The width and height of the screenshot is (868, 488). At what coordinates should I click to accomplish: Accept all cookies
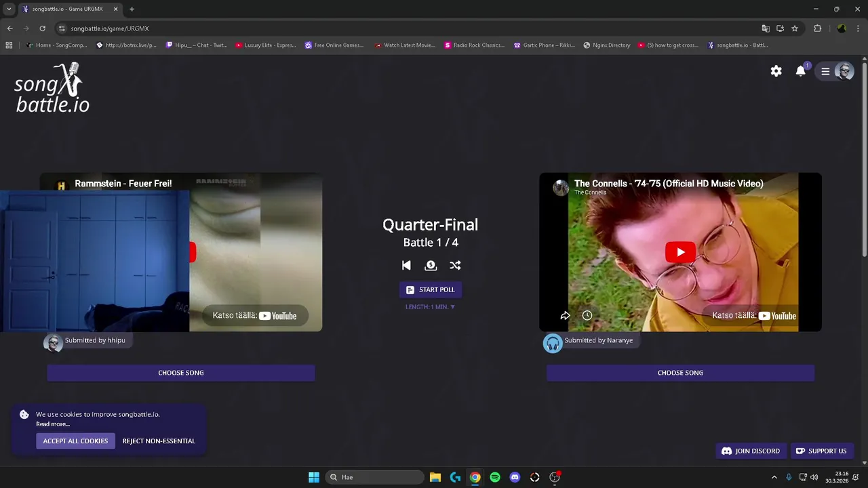point(75,441)
